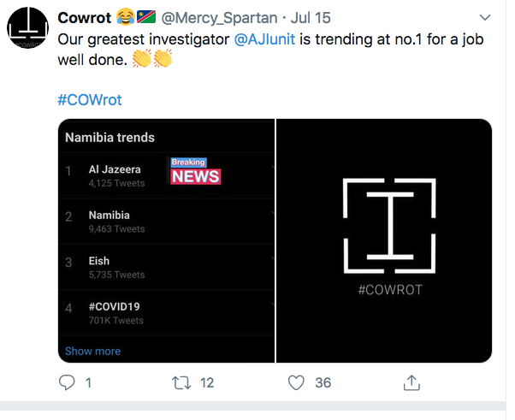This screenshot has height=420, width=515.
Task: Click the Namibia flag emoji
Action: pos(146,17)
